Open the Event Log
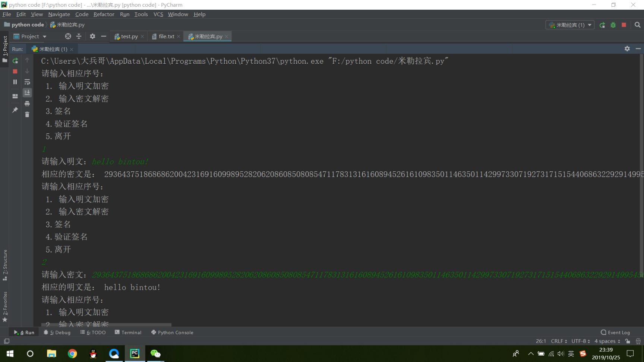Viewport: 644px width, 362px height. [615, 333]
